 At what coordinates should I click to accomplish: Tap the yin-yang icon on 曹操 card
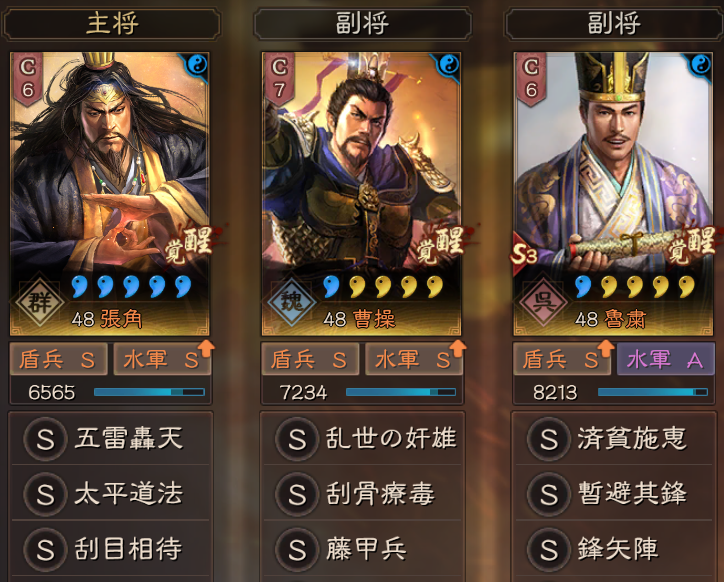(448, 65)
